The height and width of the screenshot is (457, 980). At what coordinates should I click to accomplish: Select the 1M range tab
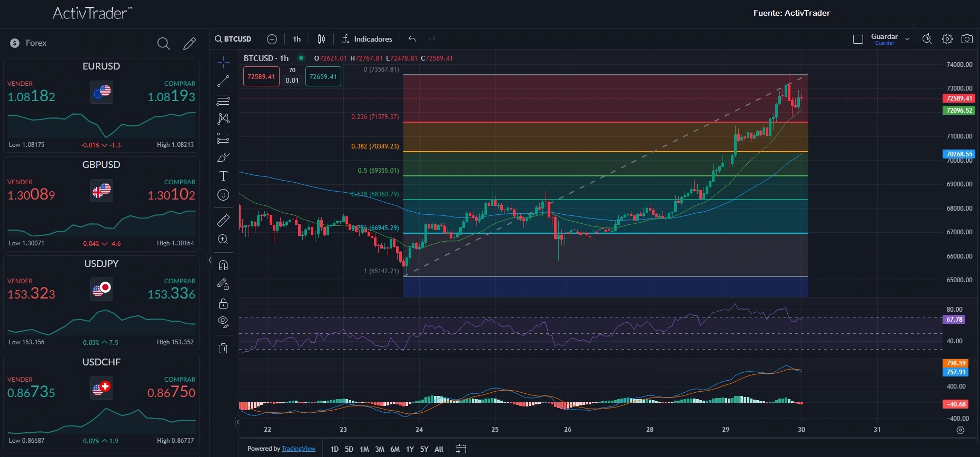(x=364, y=449)
